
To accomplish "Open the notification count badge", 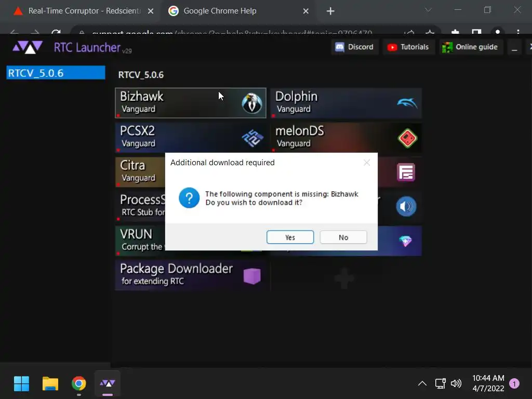I will pyautogui.click(x=514, y=384).
